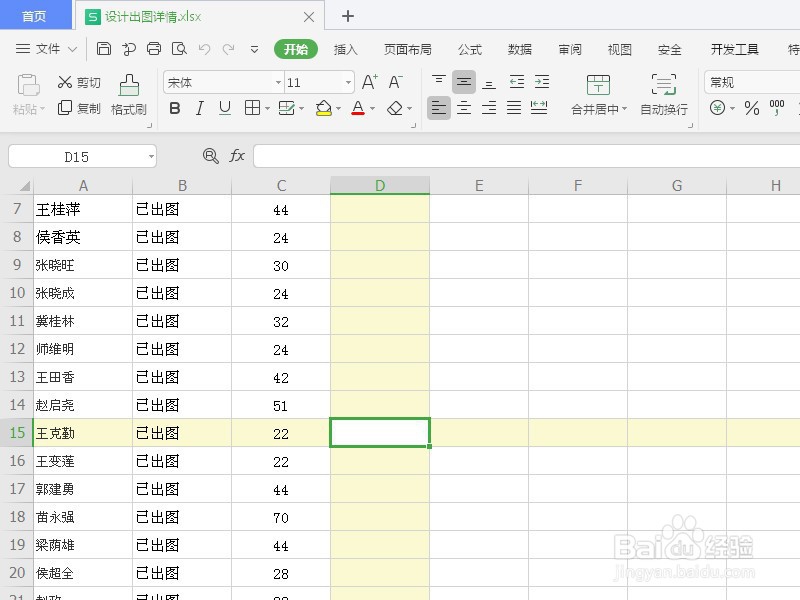Screen dimensions: 800x600
Task: Align text to the right
Action: click(x=489, y=108)
